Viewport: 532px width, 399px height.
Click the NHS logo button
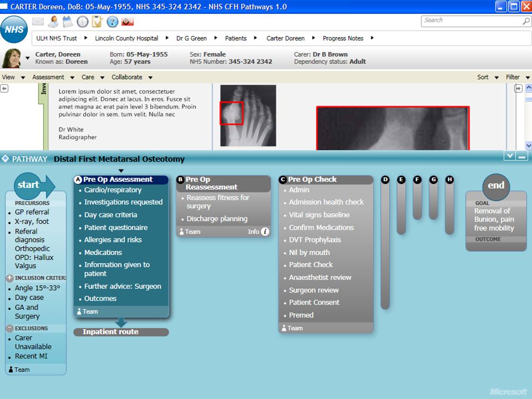click(14, 30)
